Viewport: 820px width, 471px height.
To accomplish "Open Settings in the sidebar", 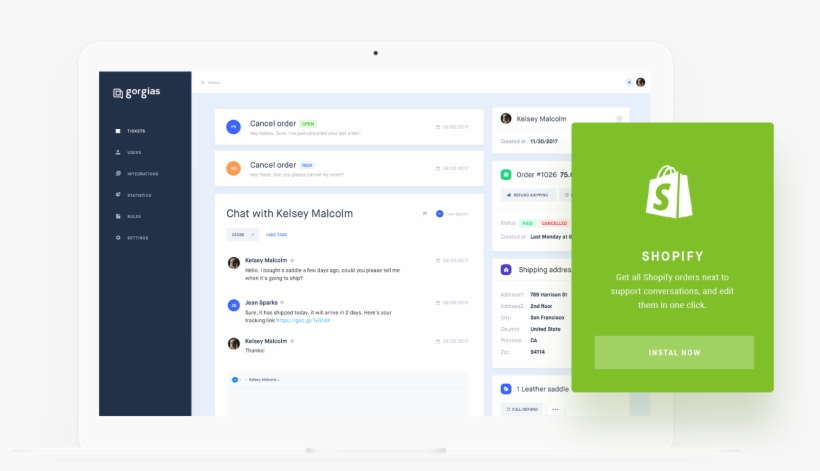I will point(132,238).
